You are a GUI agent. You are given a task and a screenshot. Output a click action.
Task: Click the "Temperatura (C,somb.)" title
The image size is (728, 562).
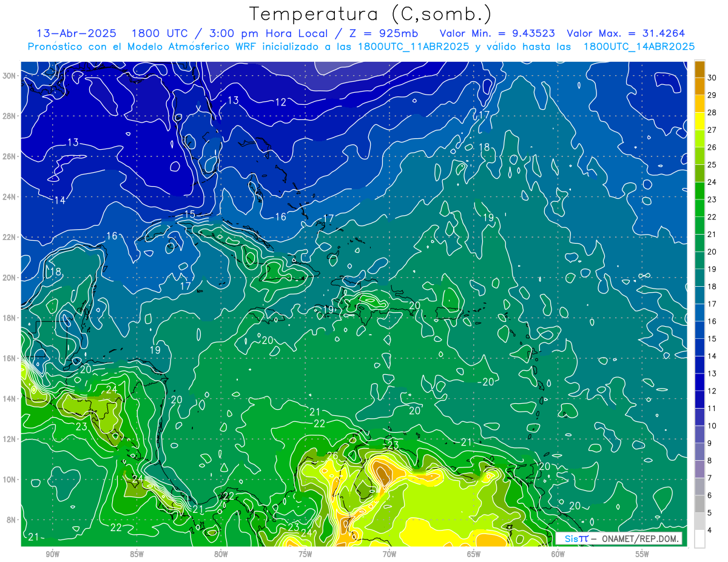tap(370, 14)
